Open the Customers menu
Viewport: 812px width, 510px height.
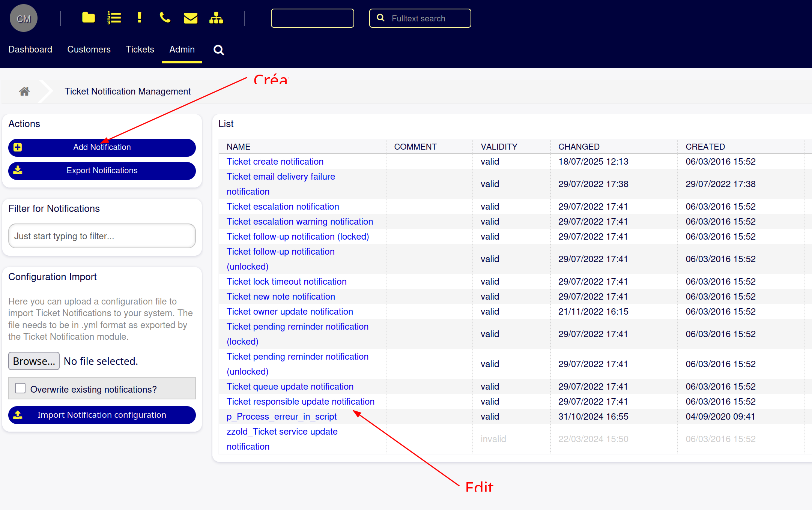coord(89,49)
